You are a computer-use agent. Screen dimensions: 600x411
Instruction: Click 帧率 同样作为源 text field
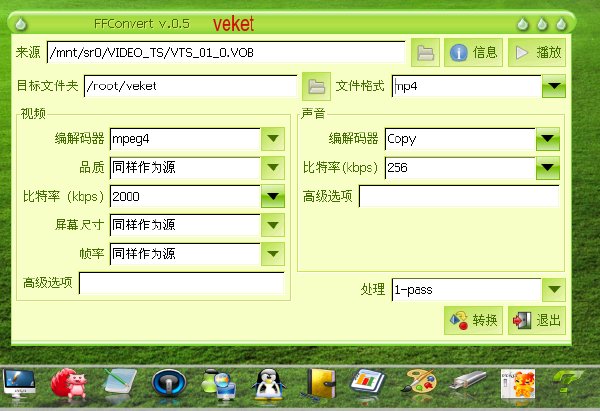point(185,254)
